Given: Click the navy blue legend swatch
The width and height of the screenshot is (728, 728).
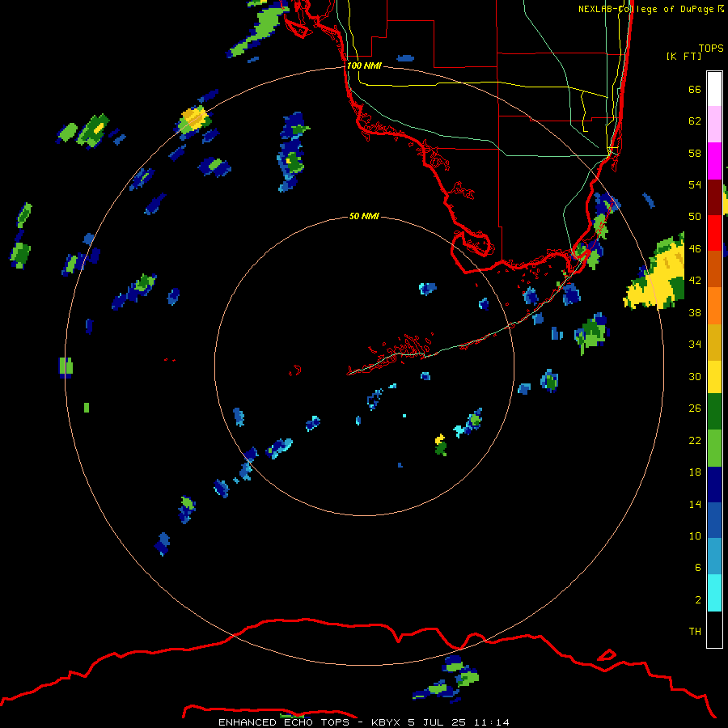Looking at the screenshot, I should click(x=714, y=485).
